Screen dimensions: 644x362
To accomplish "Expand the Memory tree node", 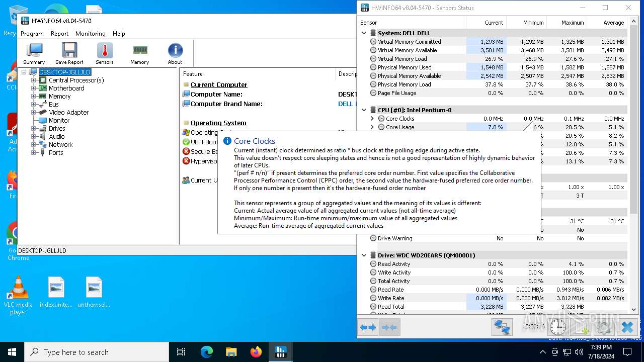I will point(34,96).
